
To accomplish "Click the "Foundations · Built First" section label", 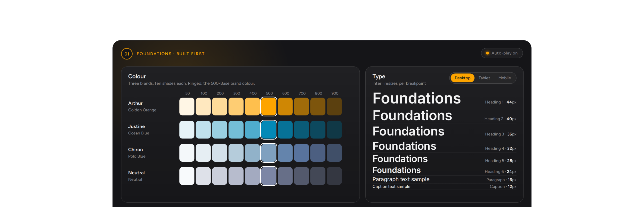I will [171, 54].
